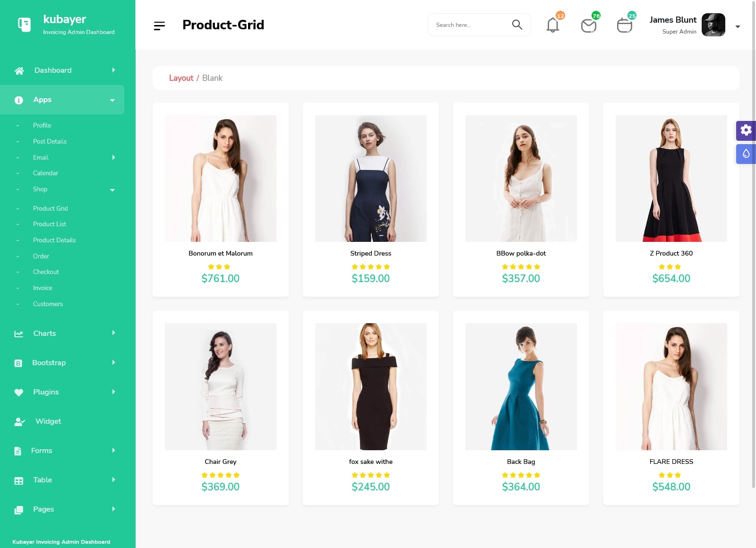Screen dimensions: 756x548
Task: Expand the Pages menu arrow
Action: [113, 509]
